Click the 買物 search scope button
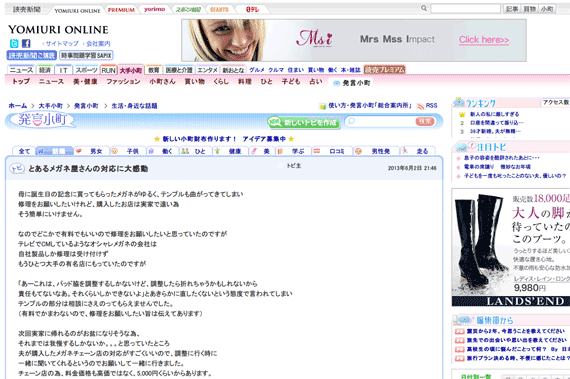Image resolution: width=570 pixels, height=379 pixels. tap(529, 9)
